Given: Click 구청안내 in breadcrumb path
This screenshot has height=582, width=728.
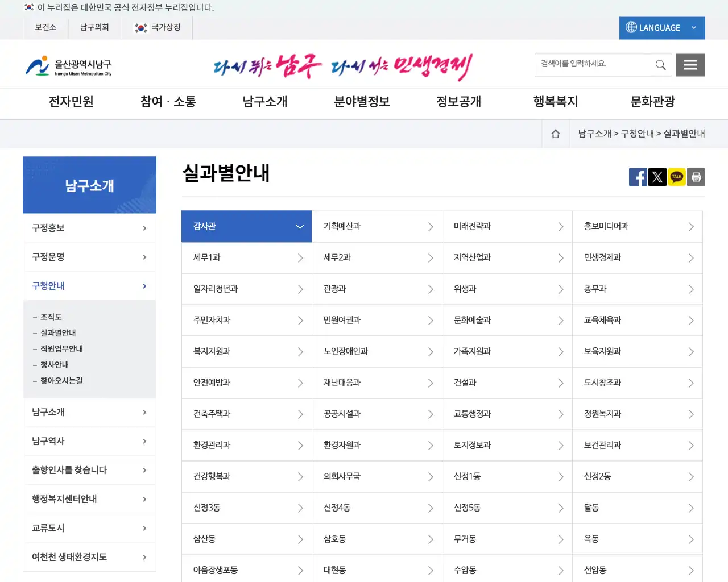Looking at the screenshot, I should coord(638,134).
